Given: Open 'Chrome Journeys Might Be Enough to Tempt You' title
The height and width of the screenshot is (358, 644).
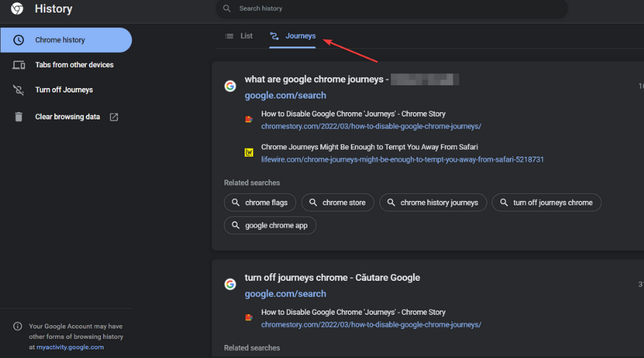Looking at the screenshot, I should pos(370,147).
